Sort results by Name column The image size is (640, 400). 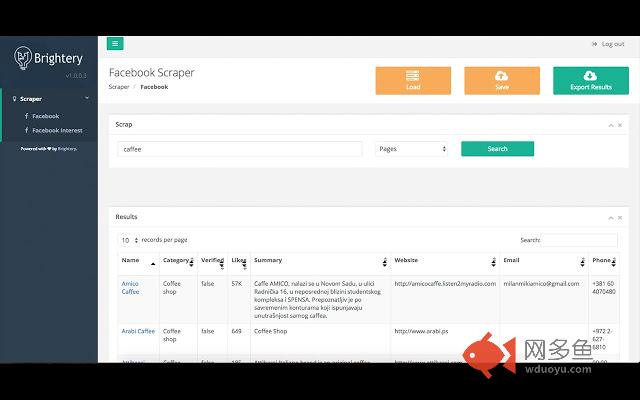click(138, 260)
